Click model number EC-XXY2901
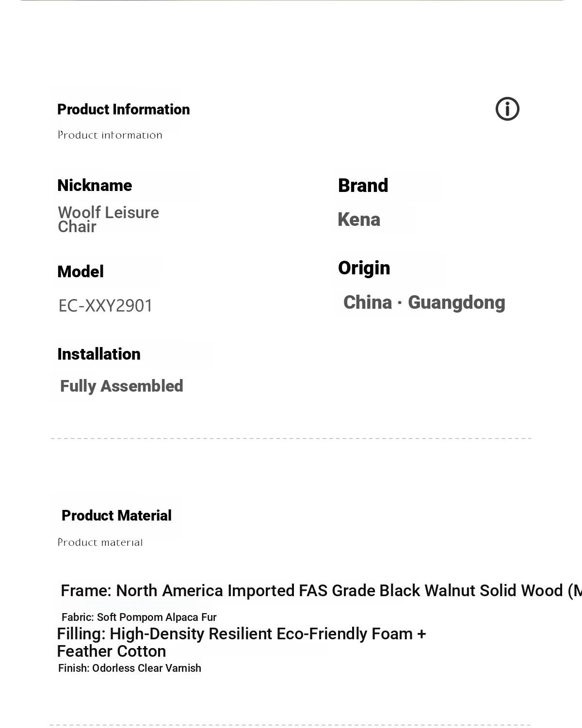This screenshot has height=728, width=582. [x=105, y=306]
